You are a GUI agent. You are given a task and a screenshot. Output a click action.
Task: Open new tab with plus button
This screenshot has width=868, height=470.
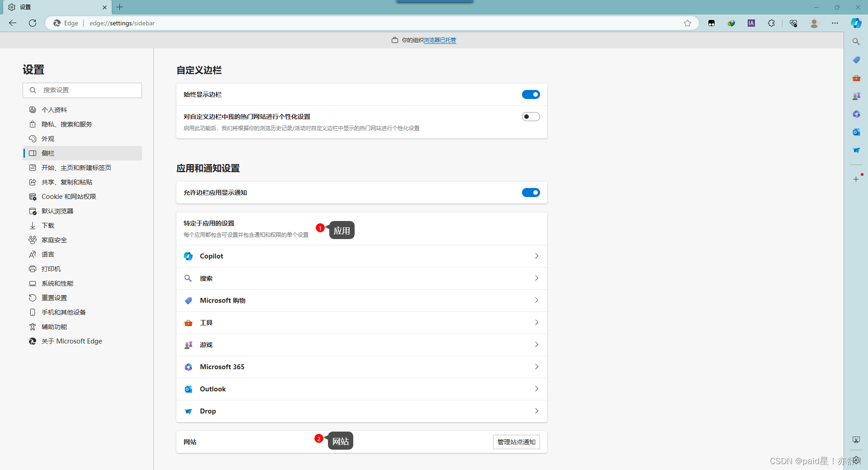coord(119,7)
